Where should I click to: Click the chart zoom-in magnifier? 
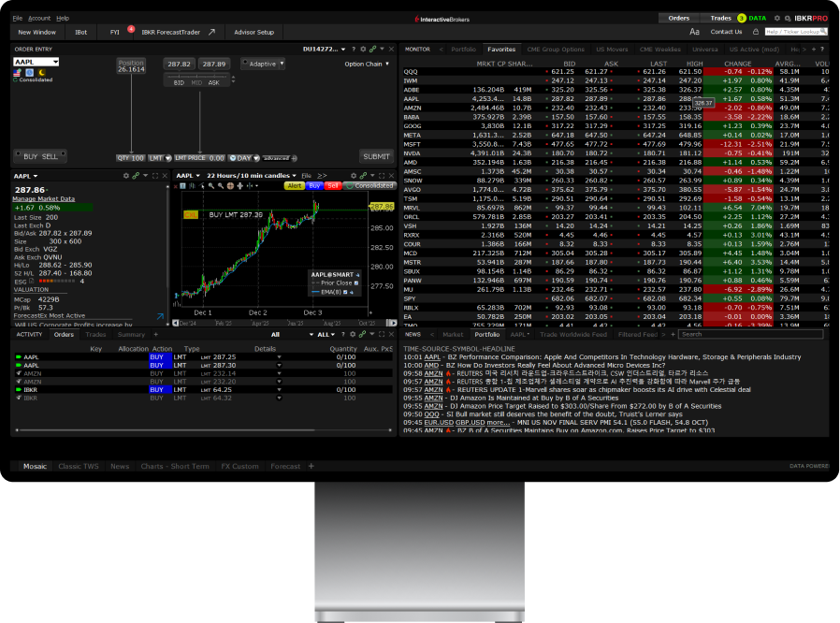(211, 186)
